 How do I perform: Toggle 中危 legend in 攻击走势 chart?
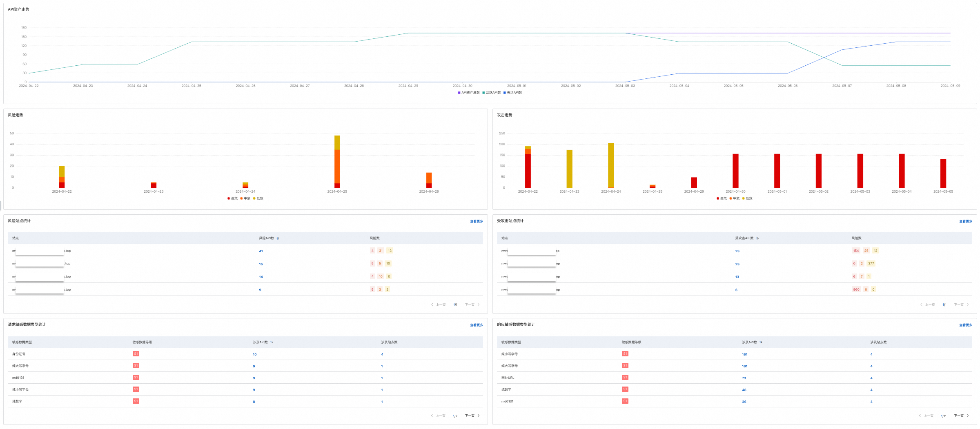coord(735,198)
